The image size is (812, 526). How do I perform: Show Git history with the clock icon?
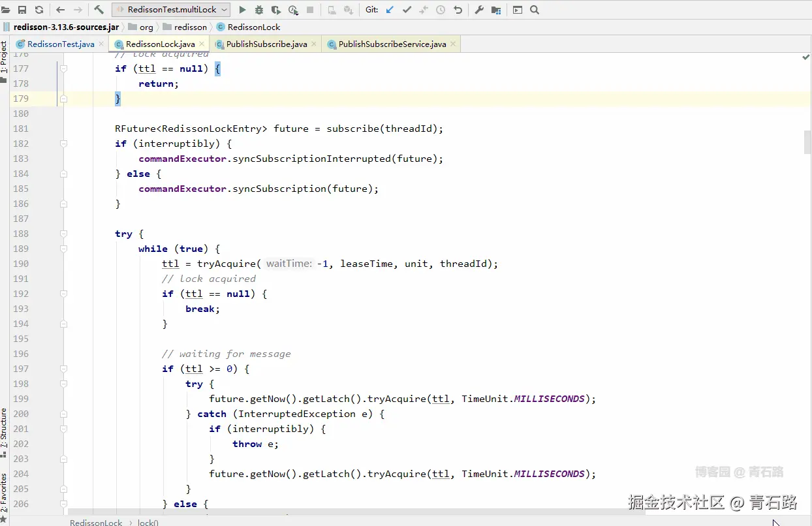441,10
